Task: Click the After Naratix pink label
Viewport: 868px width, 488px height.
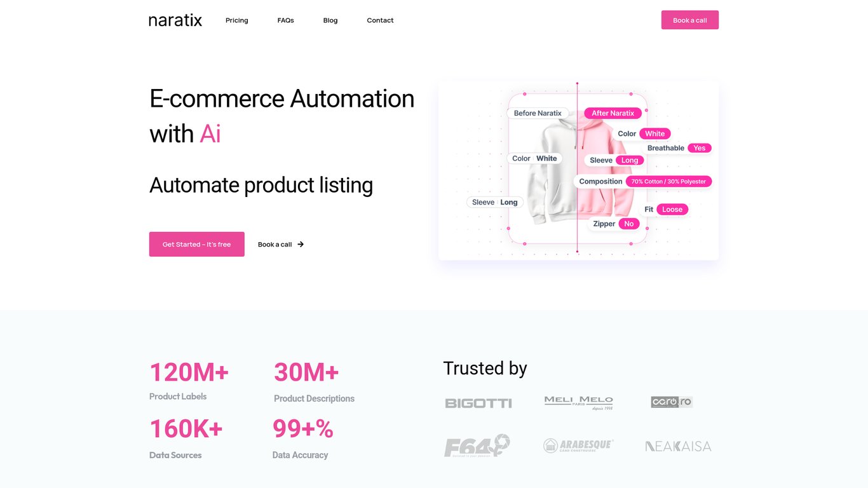Action: click(613, 113)
